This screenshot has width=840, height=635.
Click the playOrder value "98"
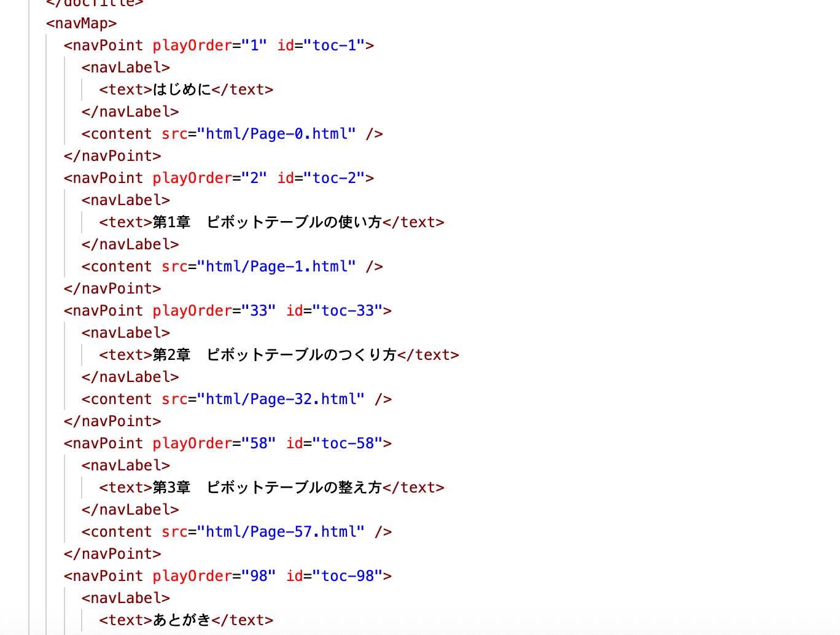pos(259,576)
